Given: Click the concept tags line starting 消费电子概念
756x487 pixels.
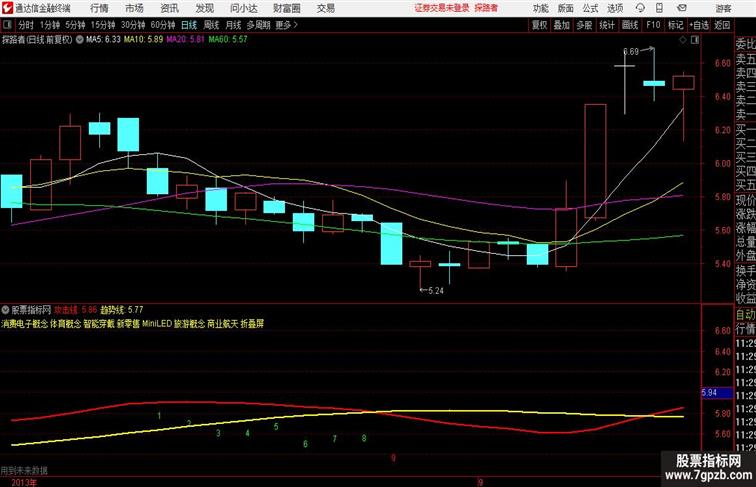Looking at the screenshot, I should [133, 324].
